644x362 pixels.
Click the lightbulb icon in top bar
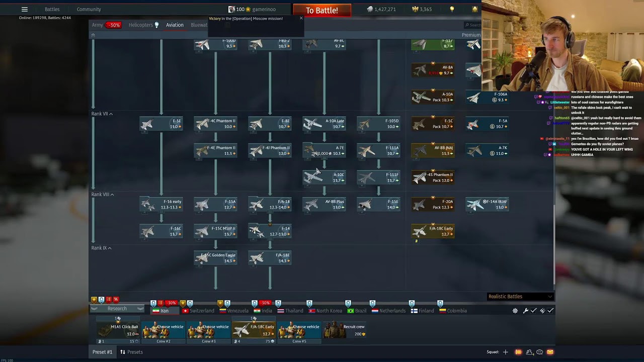452,9
